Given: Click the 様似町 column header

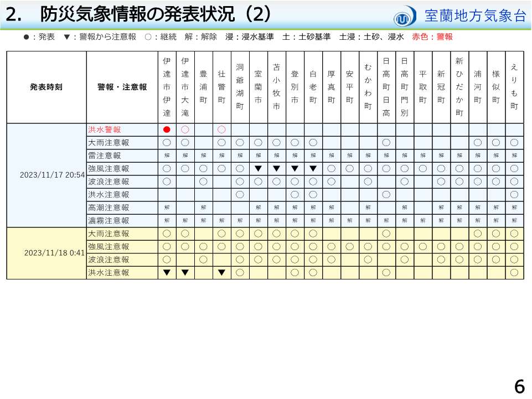Looking at the screenshot, I should 496,87.
